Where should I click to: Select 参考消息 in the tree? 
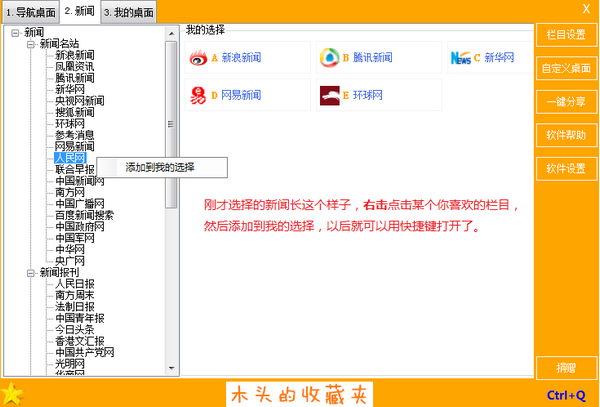(75, 135)
